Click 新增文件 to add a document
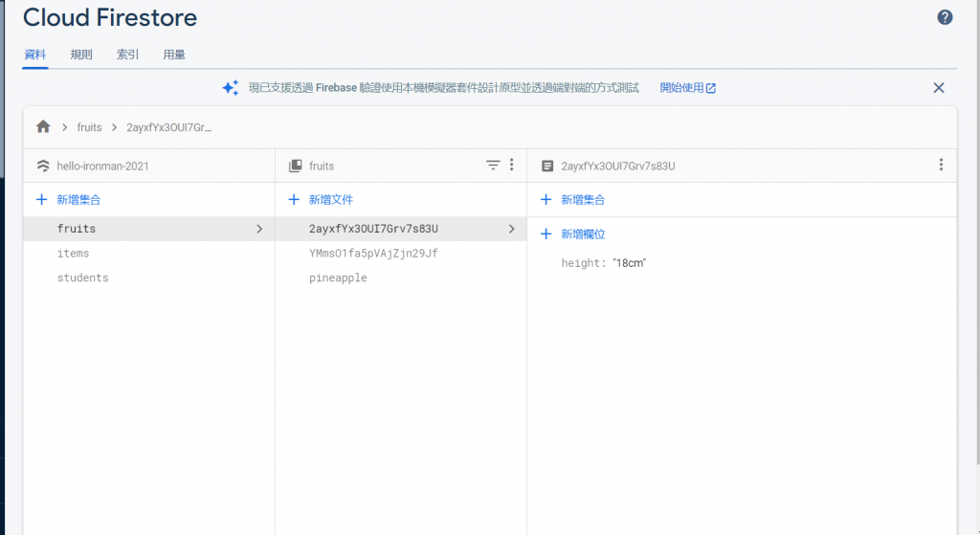The image size is (980, 535). click(322, 200)
